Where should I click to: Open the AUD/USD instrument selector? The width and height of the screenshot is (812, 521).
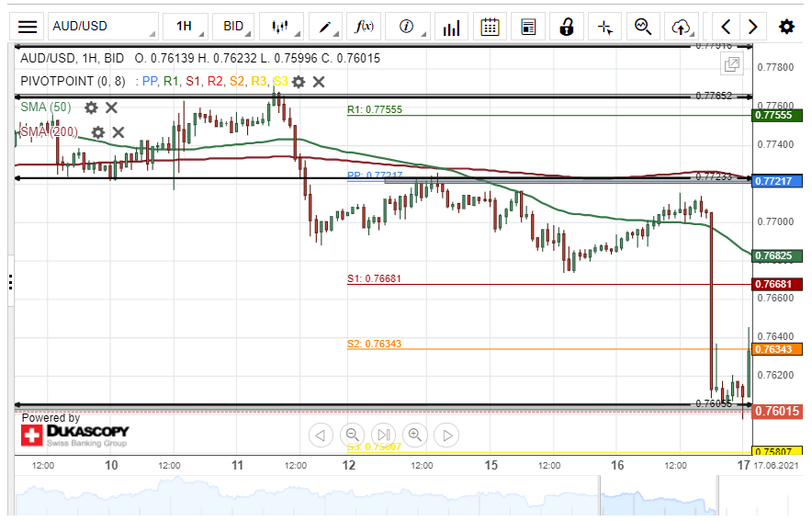click(x=103, y=27)
